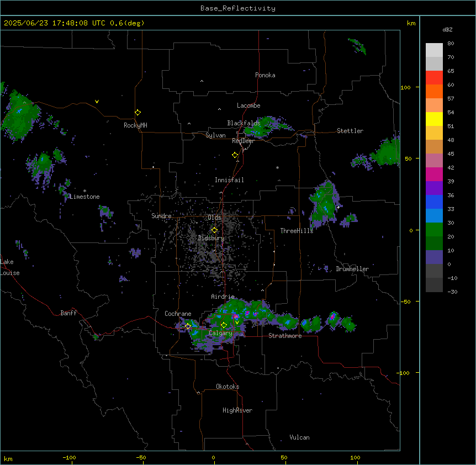Click the dBZ legend heading
Screen dimensions: 476x465
(x=447, y=30)
